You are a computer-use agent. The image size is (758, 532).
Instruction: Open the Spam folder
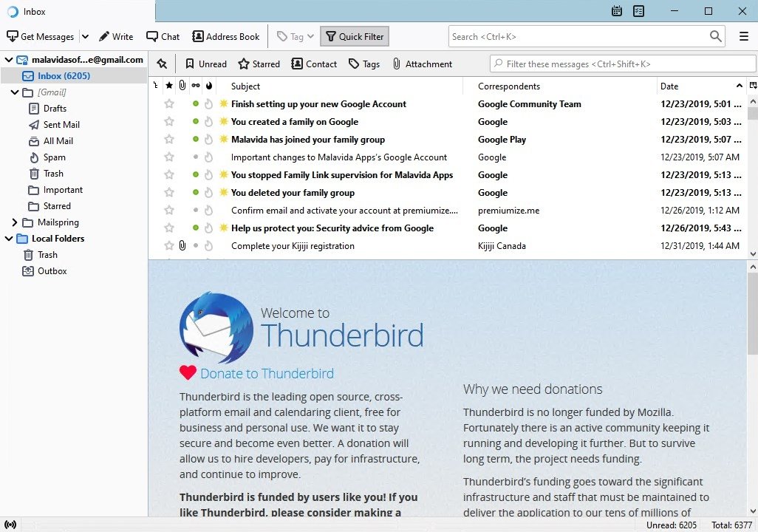tap(54, 157)
